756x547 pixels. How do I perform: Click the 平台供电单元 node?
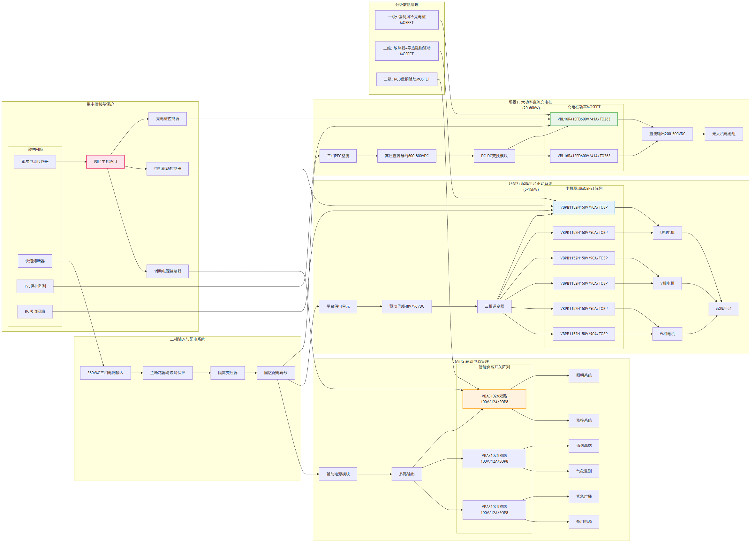coord(338,306)
